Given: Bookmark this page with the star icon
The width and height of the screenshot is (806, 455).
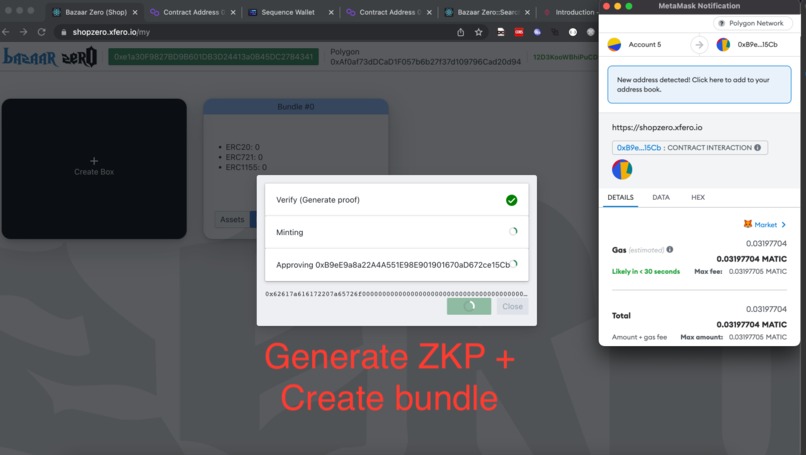Looking at the screenshot, I should click(x=479, y=32).
